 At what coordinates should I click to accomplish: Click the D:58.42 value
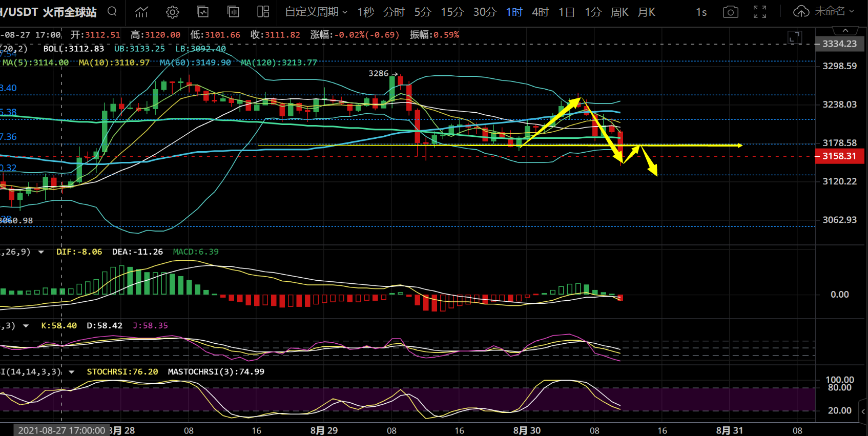105,326
